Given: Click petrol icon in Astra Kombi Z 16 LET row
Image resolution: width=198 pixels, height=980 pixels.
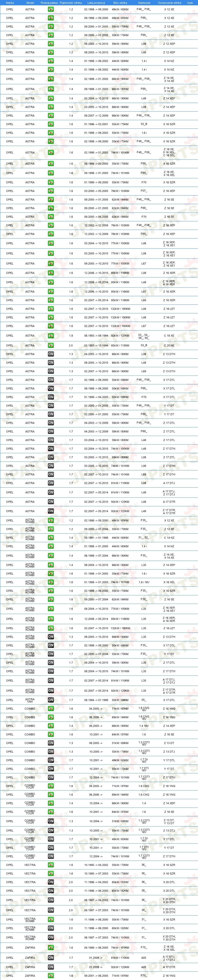Looking at the screenshot, I should (51, 628).
